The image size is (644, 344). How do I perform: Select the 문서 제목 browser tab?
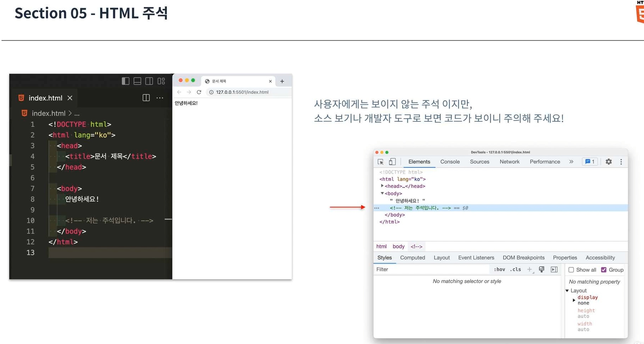pos(239,81)
